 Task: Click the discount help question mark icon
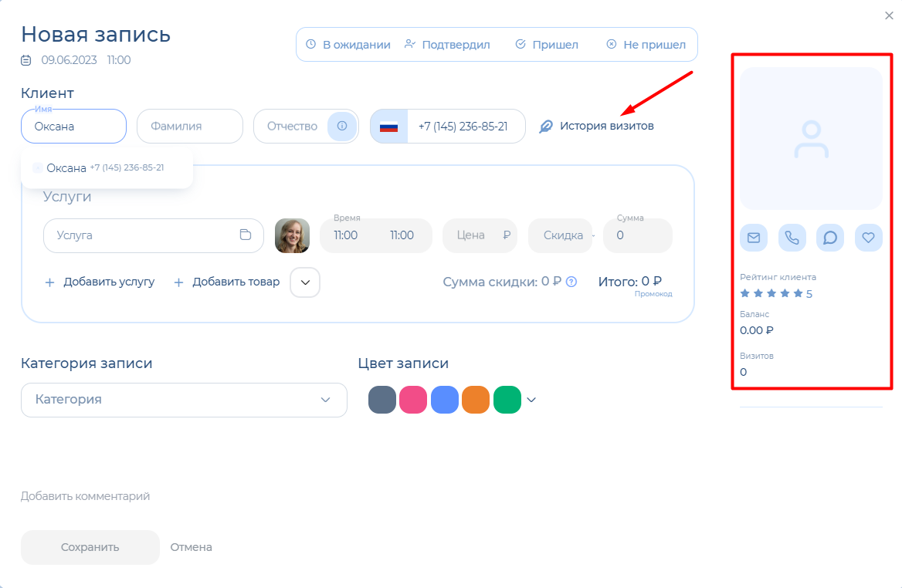(571, 282)
